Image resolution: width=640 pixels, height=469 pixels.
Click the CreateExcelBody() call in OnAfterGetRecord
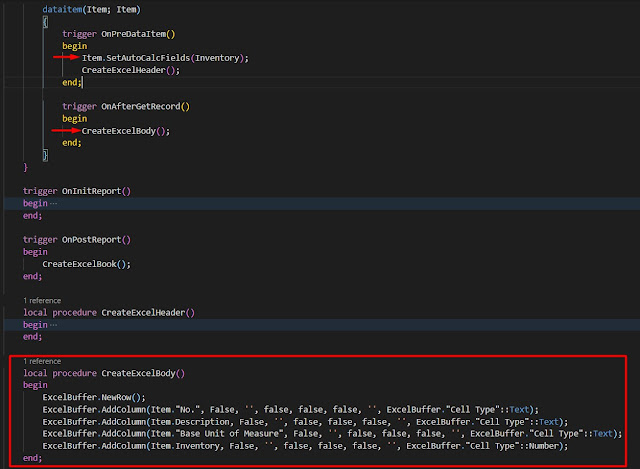pos(126,131)
